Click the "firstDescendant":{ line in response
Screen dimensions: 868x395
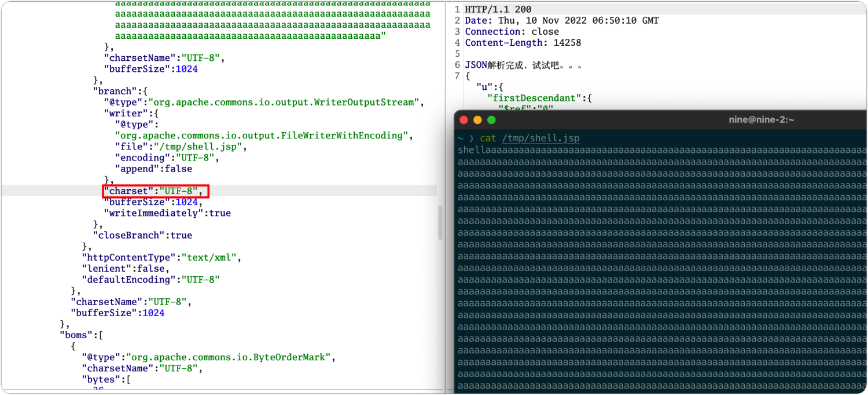tap(540, 98)
